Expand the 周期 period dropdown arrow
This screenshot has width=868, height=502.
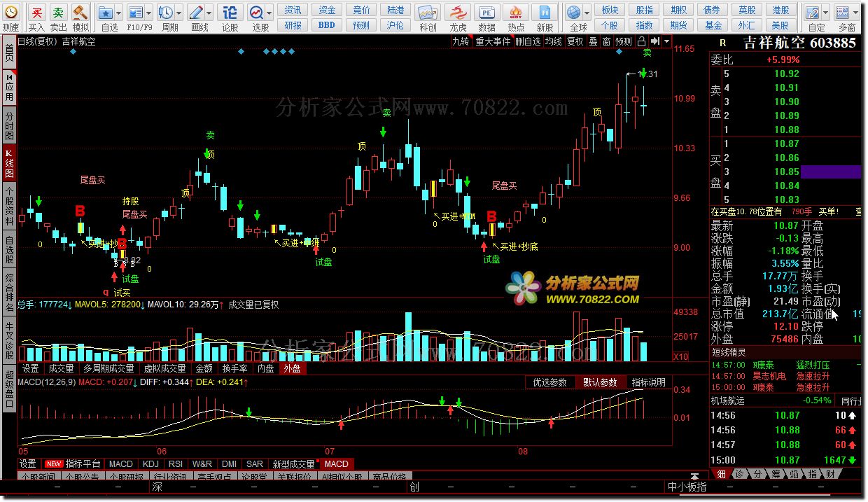point(179,13)
